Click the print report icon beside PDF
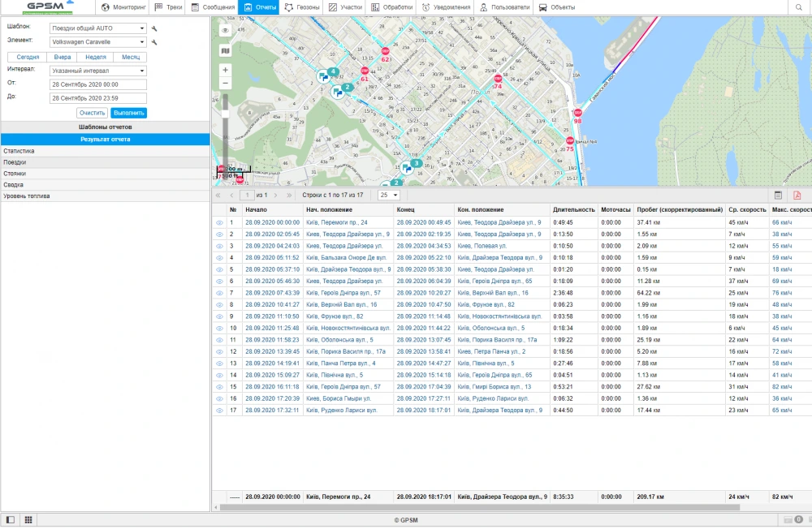The image size is (812, 529). click(x=778, y=196)
